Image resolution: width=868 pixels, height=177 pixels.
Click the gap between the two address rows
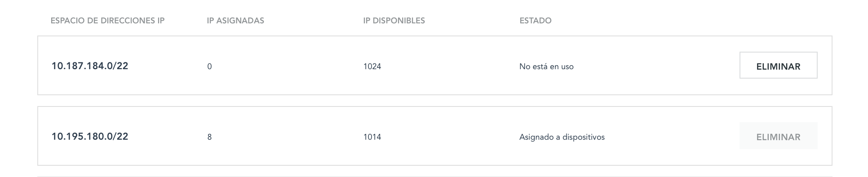[x=434, y=101]
